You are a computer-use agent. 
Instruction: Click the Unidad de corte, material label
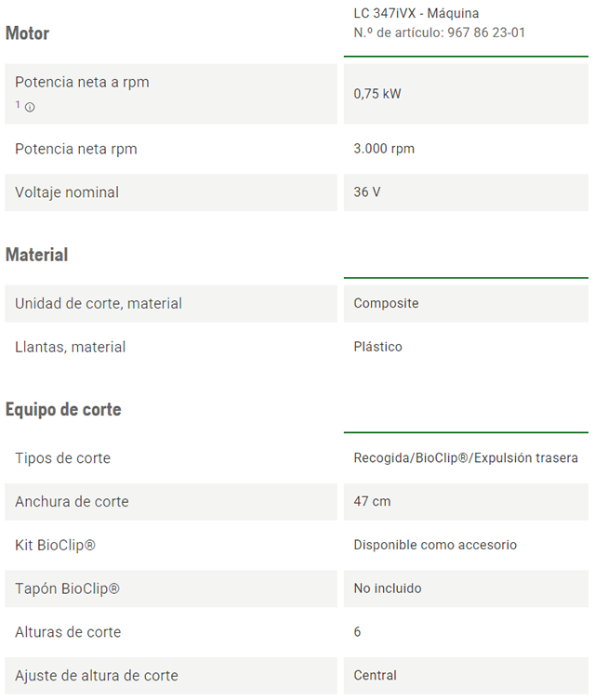click(x=99, y=303)
